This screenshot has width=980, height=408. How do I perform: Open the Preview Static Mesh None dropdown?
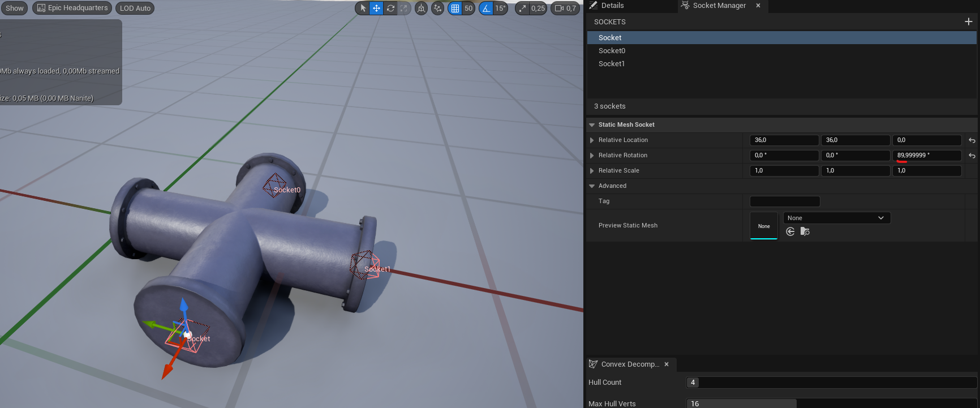click(836, 218)
